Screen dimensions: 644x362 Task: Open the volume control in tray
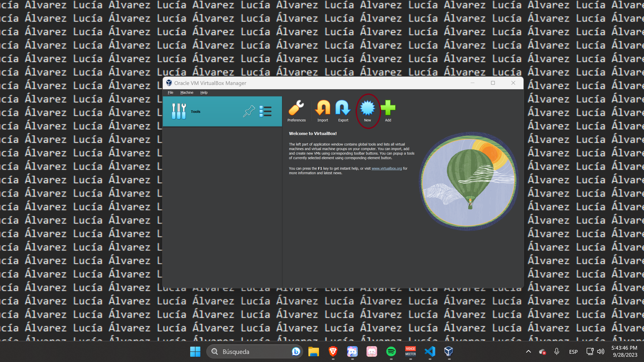(x=601, y=351)
